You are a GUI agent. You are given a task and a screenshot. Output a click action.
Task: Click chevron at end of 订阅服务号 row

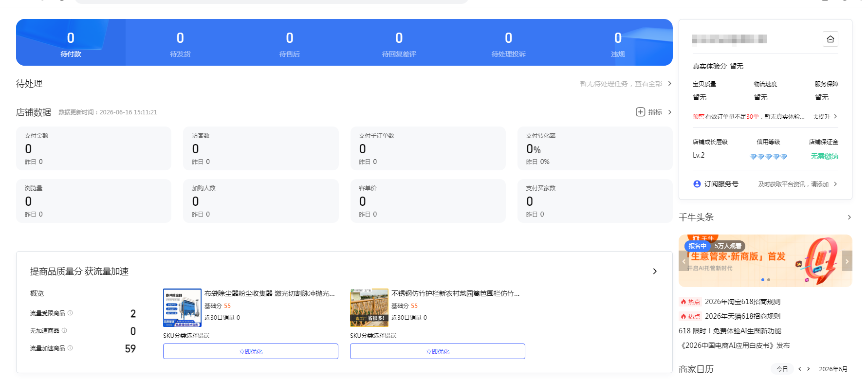[835, 184]
